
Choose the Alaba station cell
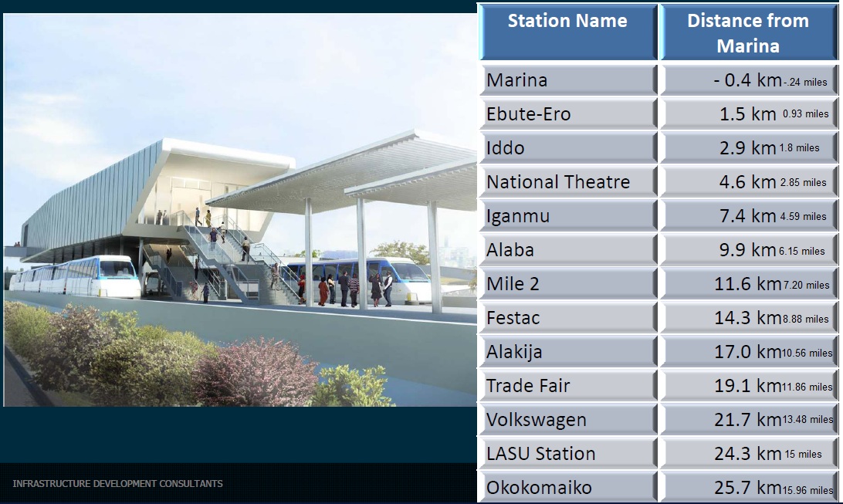point(567,250)
